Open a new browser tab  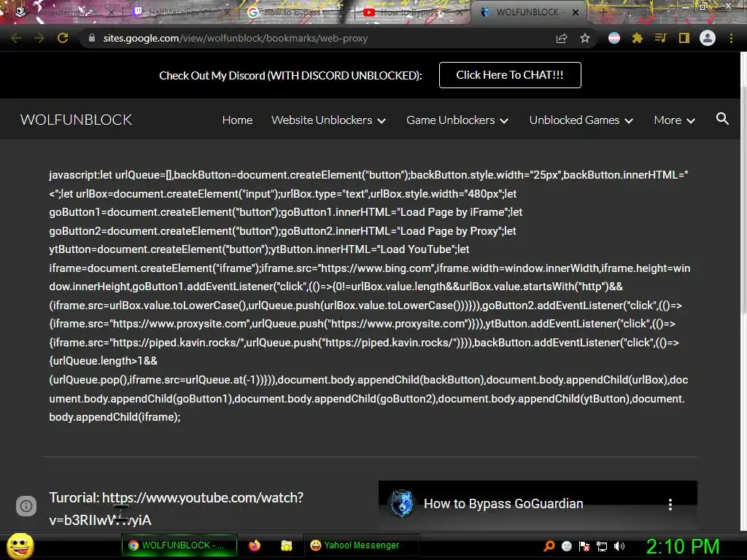[602, 12]
